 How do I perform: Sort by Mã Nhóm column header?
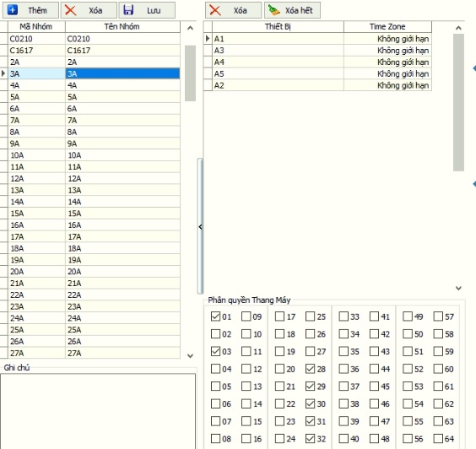(36, 27)
